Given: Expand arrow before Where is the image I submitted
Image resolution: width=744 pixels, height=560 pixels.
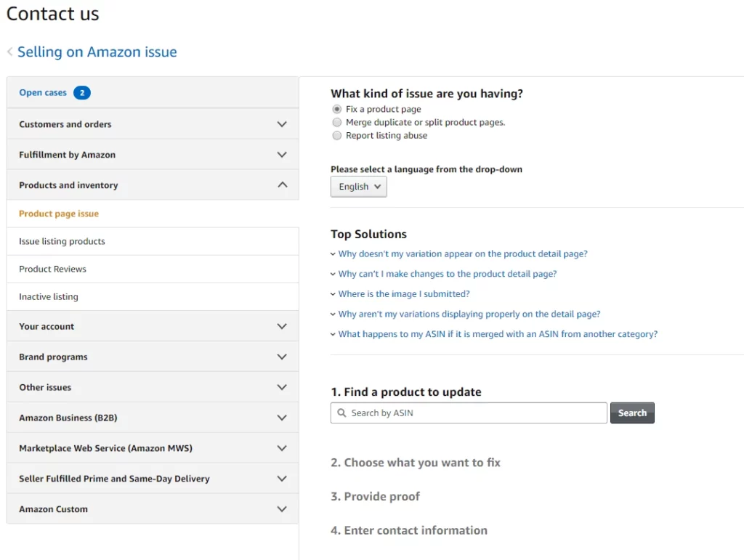Looking at the screenshot, I should (333, 294).
